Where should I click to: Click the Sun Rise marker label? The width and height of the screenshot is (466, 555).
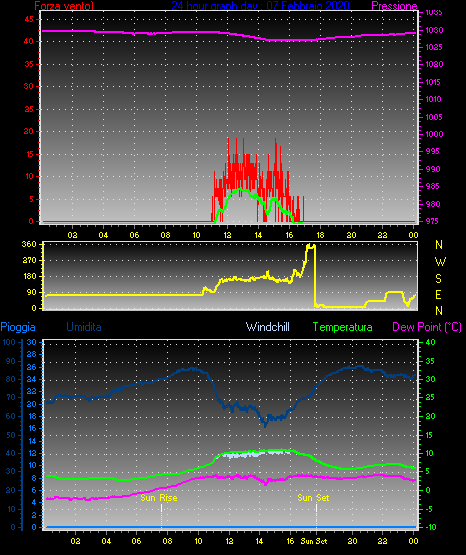pyautogui.click(x=159, y=498)
